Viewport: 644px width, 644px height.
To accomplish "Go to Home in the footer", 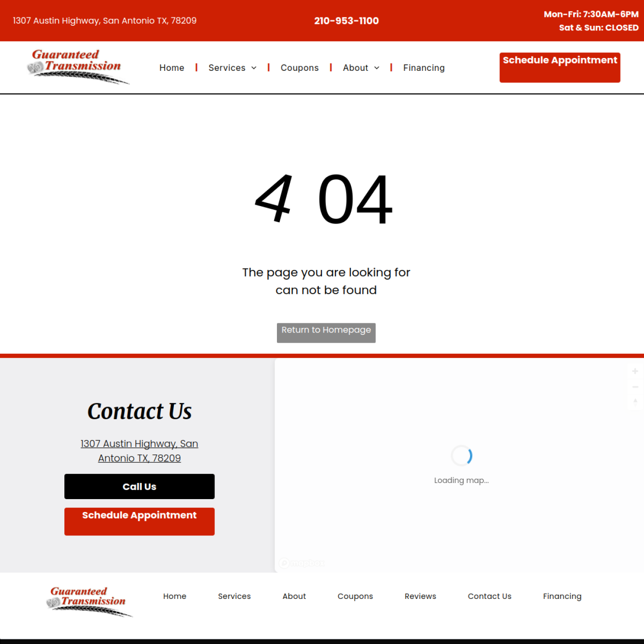I will coord(175,596).
